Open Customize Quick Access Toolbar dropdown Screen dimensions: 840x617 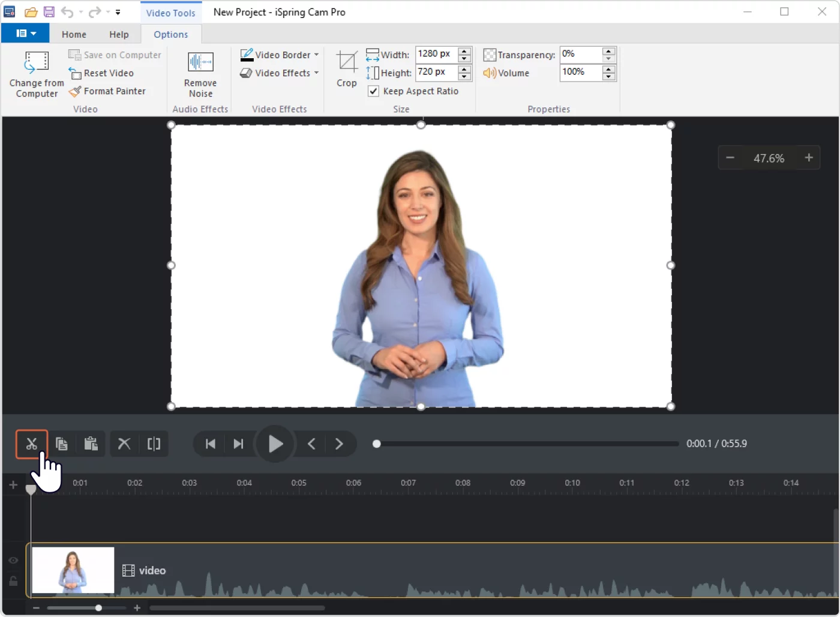point(118,12)
